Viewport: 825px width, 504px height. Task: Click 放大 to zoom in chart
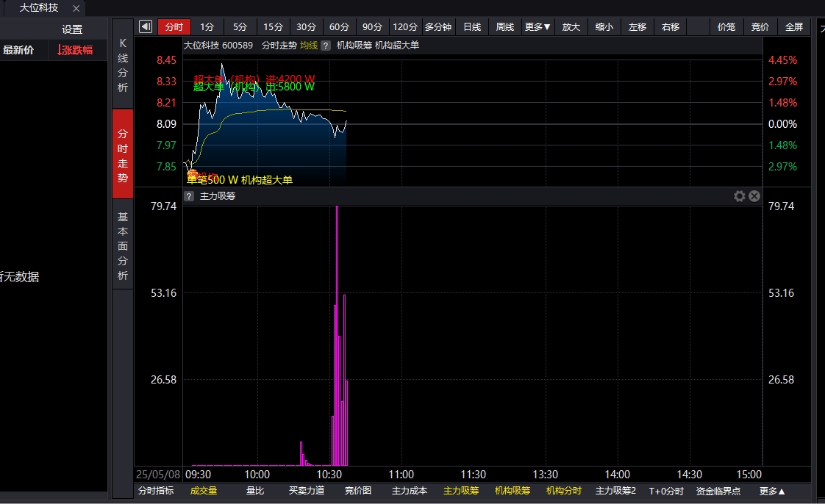tap(571, 26)
